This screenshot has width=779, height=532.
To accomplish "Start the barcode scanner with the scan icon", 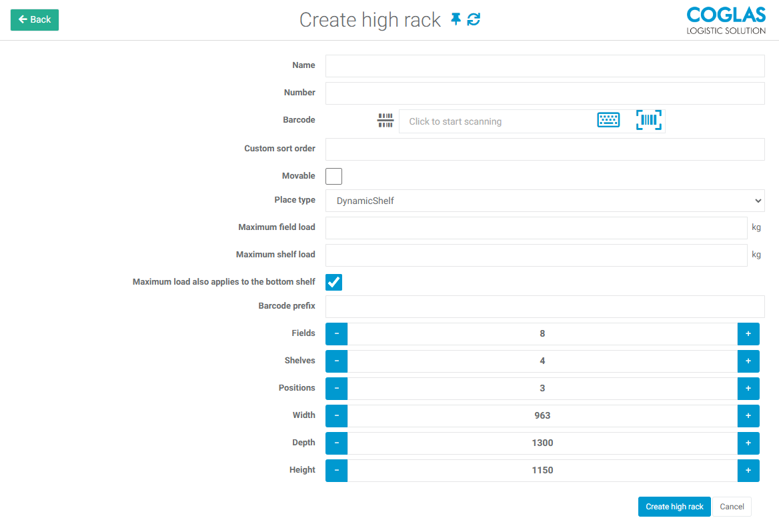I will 648,121.
